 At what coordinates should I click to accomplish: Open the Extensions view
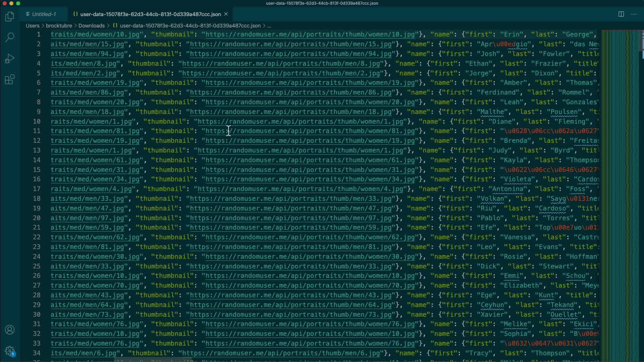coord(10,80)
